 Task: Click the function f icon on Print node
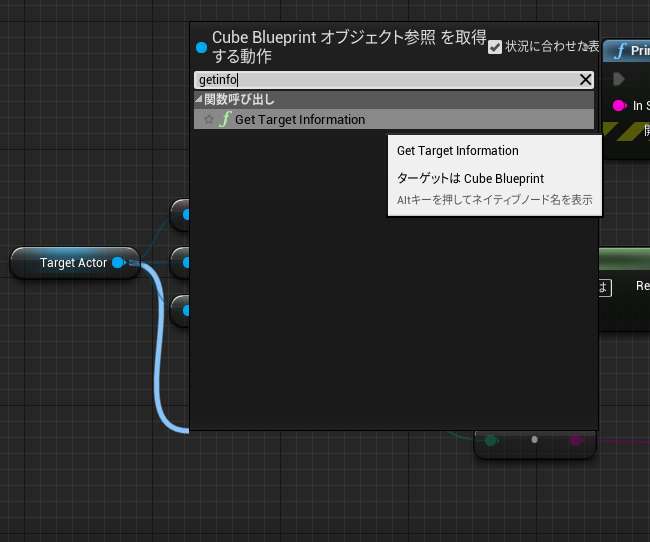[620, 51]
